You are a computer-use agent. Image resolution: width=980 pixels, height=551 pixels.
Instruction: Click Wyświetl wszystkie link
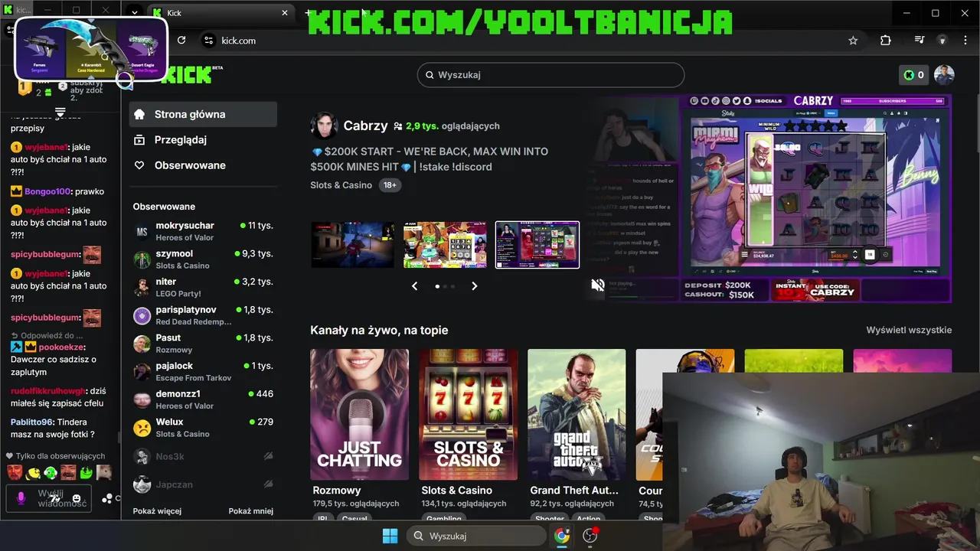click(x=909, y=330)
